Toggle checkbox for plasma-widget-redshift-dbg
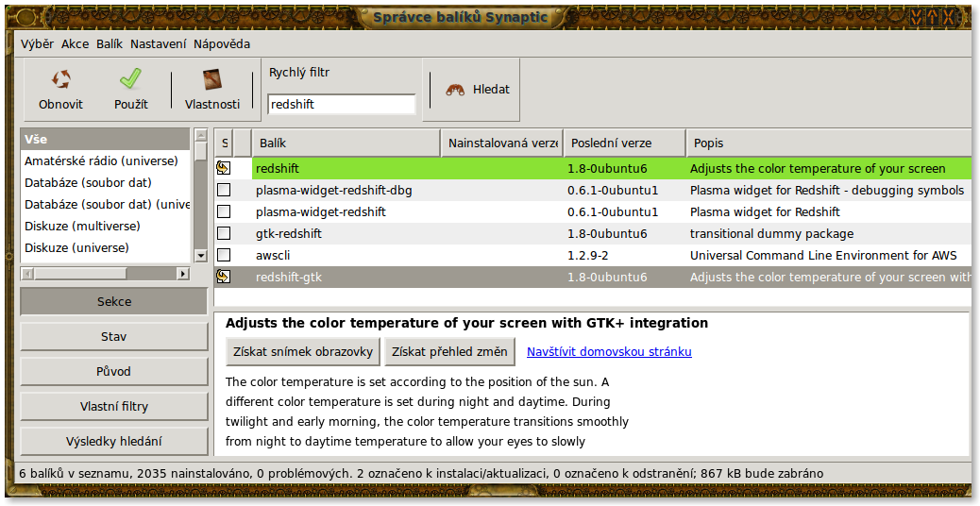The image size is (980, 506). (x=224, y=190)
